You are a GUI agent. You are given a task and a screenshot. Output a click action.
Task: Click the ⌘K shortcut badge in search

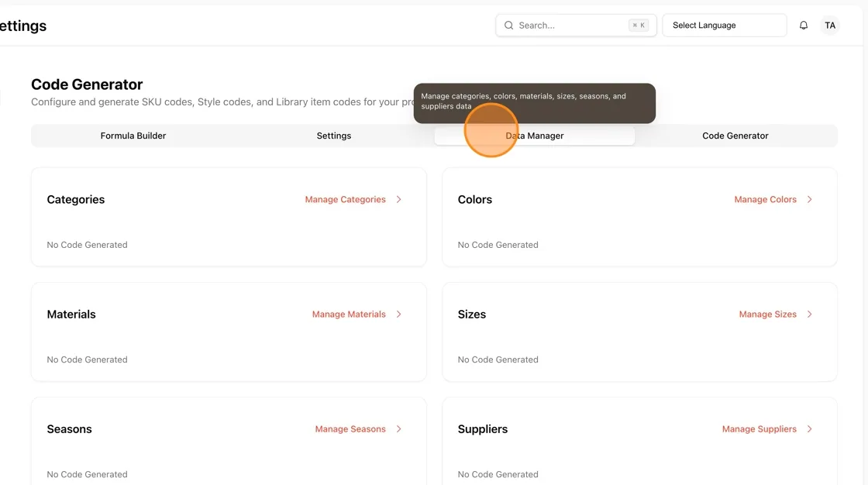coord(639,26)
